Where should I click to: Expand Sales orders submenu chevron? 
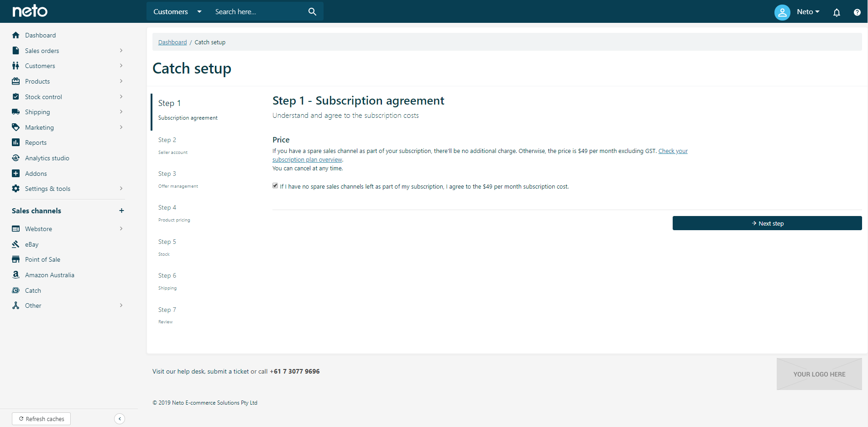point(121,51)
